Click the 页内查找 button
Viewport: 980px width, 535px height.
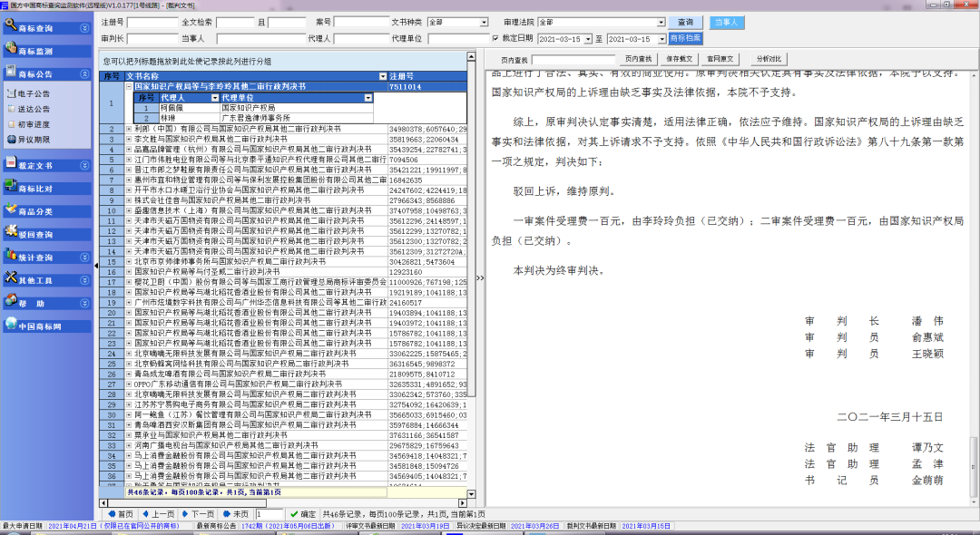pos(639,59)
